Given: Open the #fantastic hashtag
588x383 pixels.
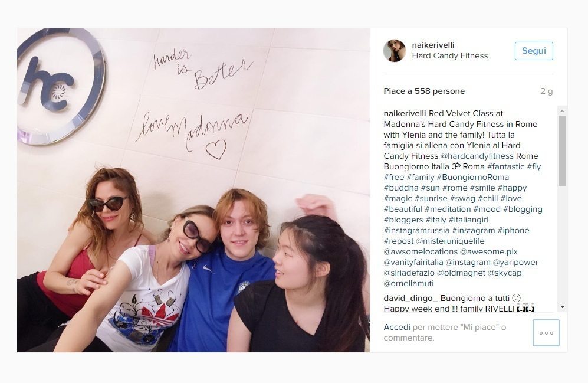Looking at the screenshot, I should pyautogui.click(x=505, y=166).
